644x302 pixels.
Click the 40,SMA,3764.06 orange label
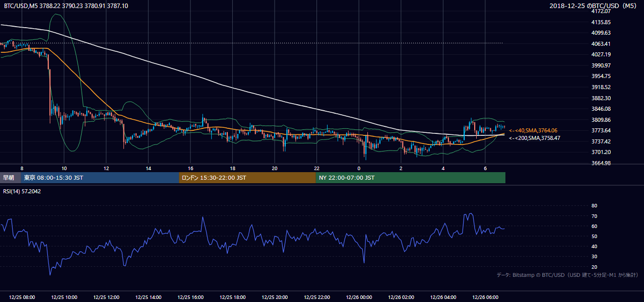(533, 130)
